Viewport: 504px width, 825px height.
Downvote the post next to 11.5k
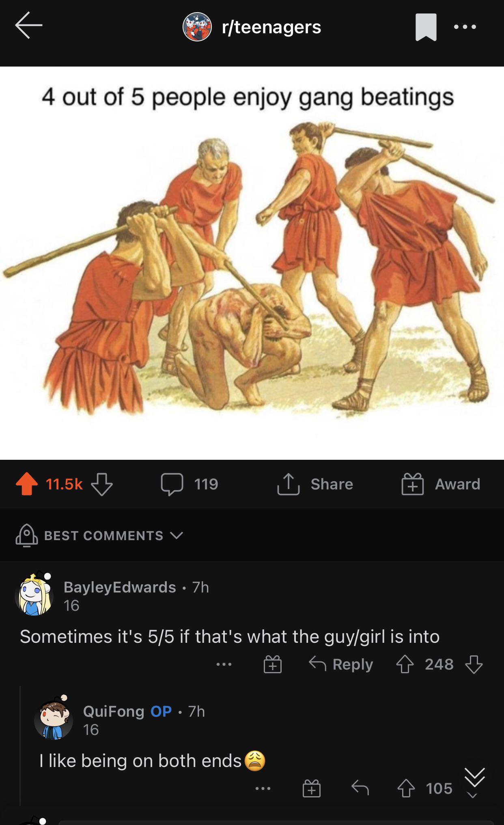pos(101,484)
